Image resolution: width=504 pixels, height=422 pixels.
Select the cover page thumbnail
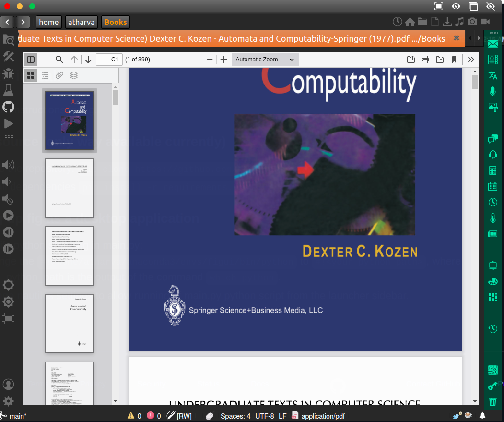[70, 121]
